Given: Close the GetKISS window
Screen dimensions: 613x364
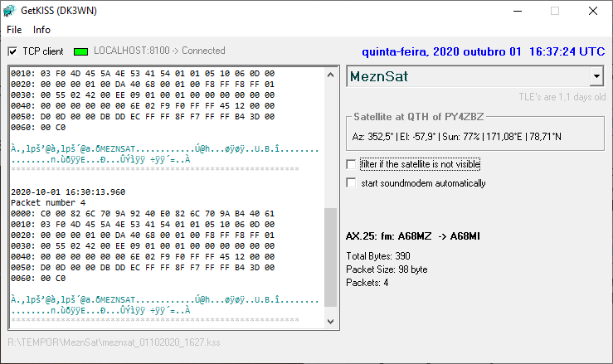Looking at the screenshot, I should (593, 11).
